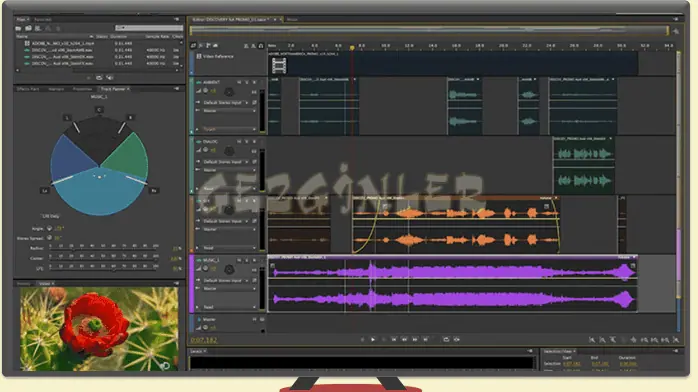Image resolution: width=698 pixels, height=392 pixels.
Task: Click Move Playhead to Next marker button
Action: tap(426, 339)
